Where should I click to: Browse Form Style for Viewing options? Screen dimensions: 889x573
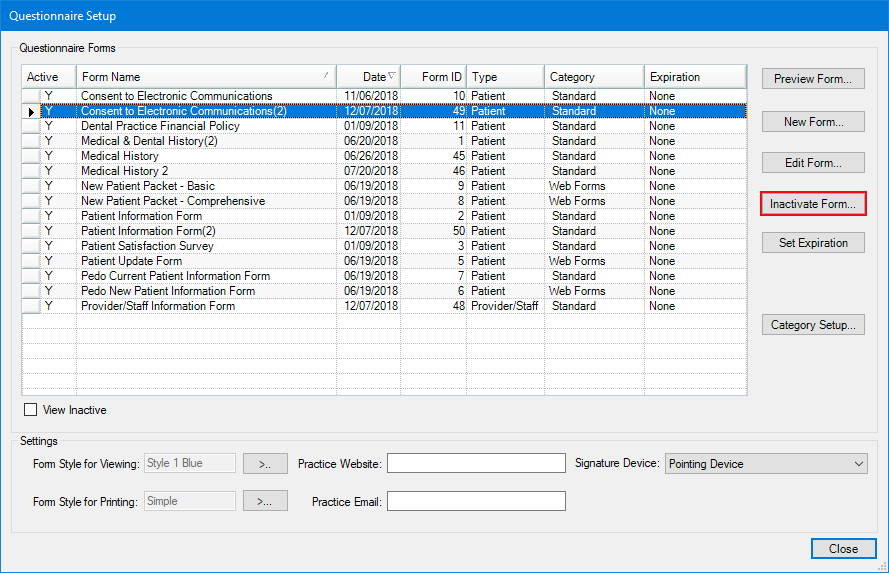click(265, 464)
